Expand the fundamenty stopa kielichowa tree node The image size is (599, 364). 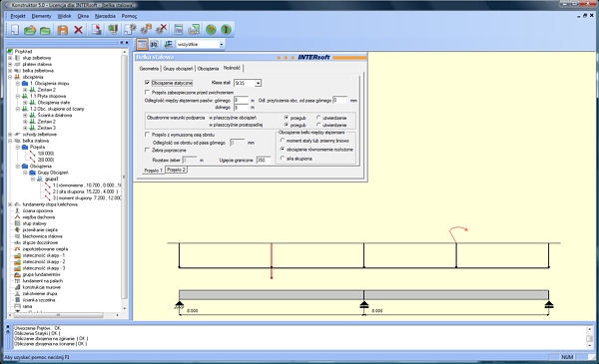pos(10,204)
